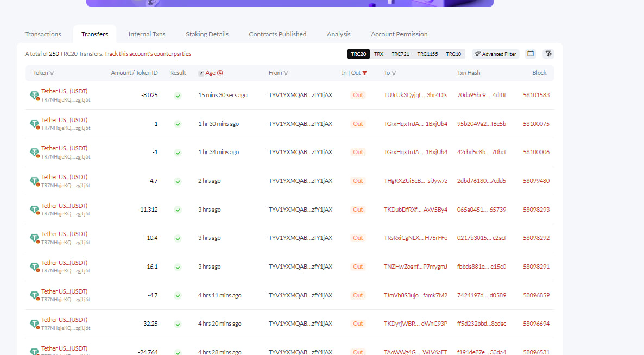
Task: Open transaction hash ff5d232bbd...8edac
Action: pyautogui.click(x=481, y=324)
